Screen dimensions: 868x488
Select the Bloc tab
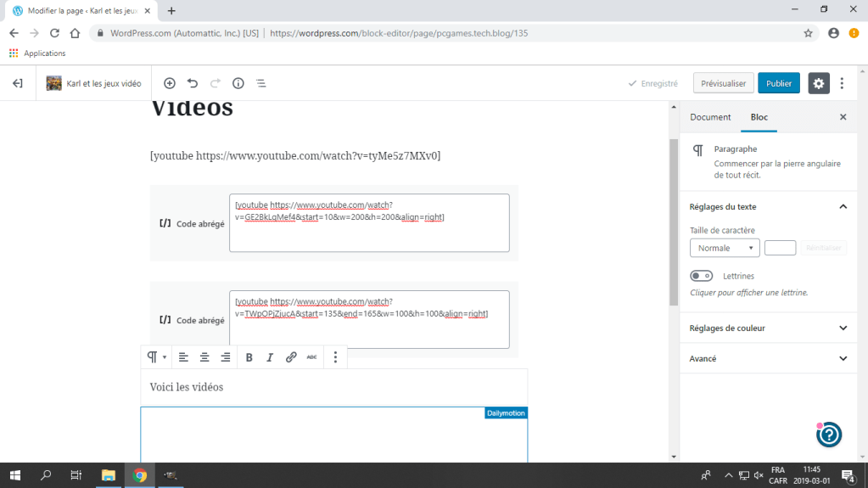[759, 117]
